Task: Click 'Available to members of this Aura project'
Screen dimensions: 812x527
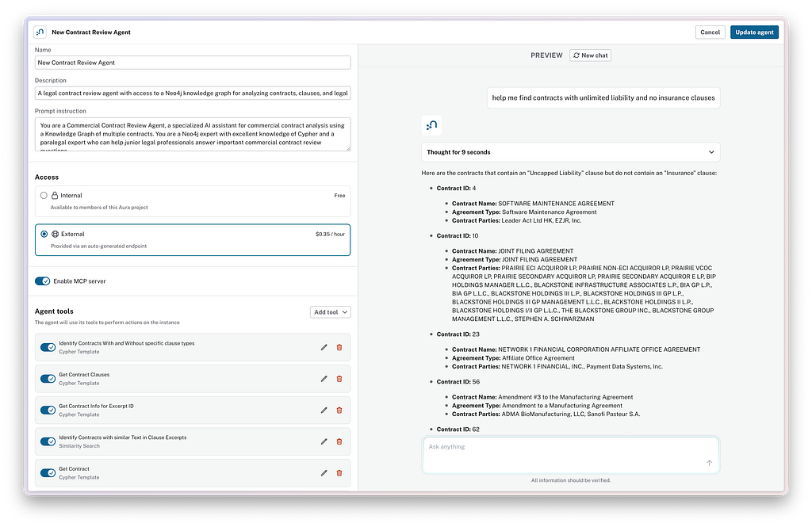Action: pyautogui.click(x=99, y=207)
